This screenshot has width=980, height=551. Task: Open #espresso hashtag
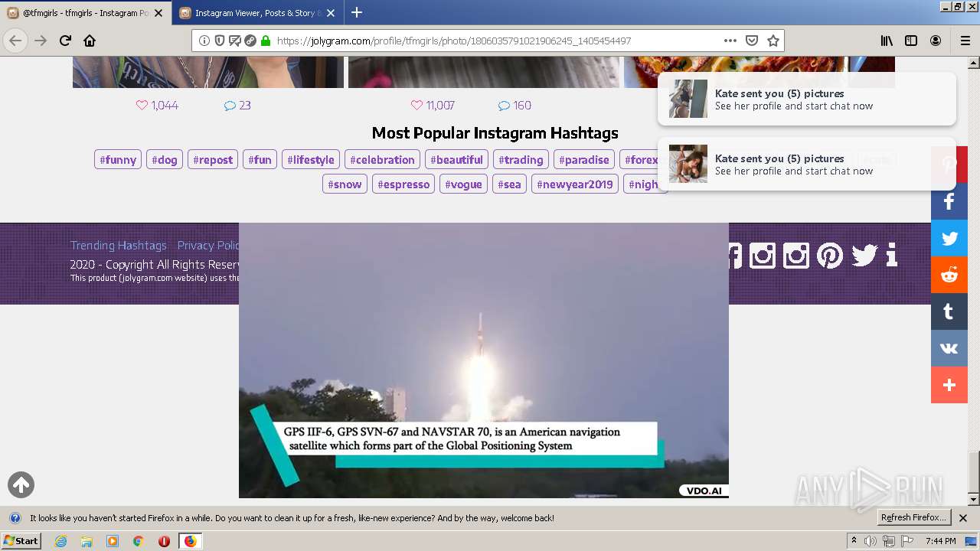tap(403, 184)
